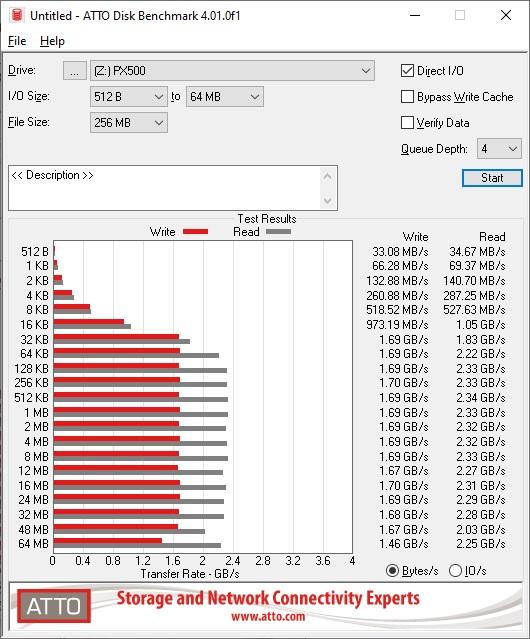Click the red Write legend swatch
Image resolution: width=530 pixels, height=639 pixels.
point(196,231)
